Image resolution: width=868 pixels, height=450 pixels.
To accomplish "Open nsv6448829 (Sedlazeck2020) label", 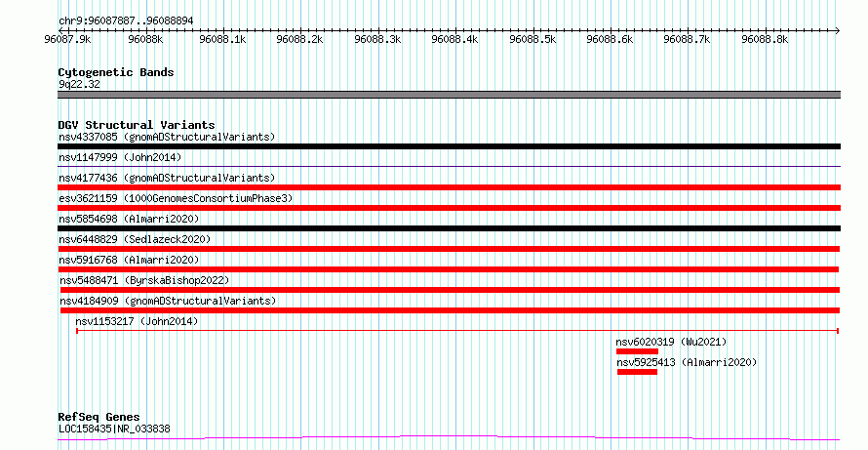I will coord(135,239).
